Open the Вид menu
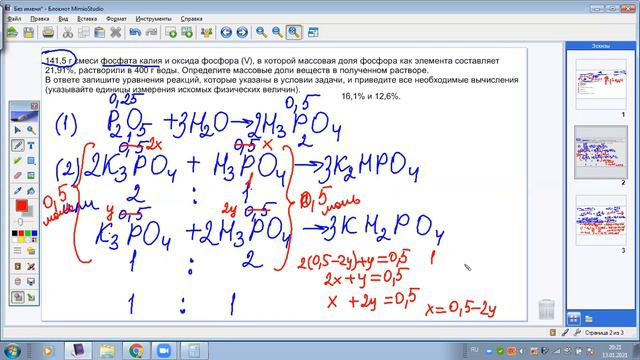 (63, 19)
